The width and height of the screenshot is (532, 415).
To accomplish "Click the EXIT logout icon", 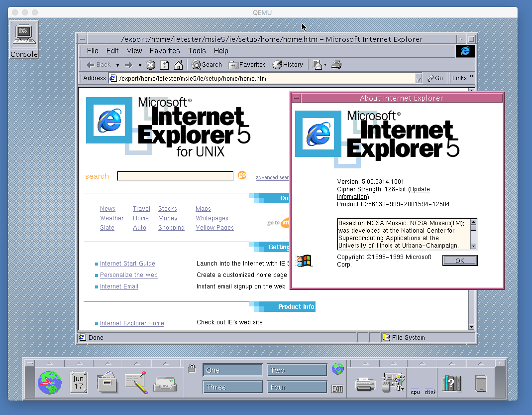I will tap(337, 389).
